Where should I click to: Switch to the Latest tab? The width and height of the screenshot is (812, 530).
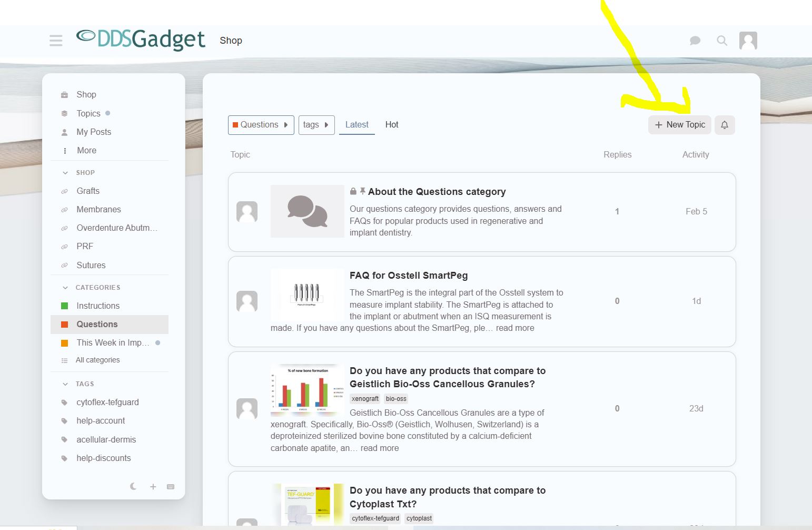357,125
